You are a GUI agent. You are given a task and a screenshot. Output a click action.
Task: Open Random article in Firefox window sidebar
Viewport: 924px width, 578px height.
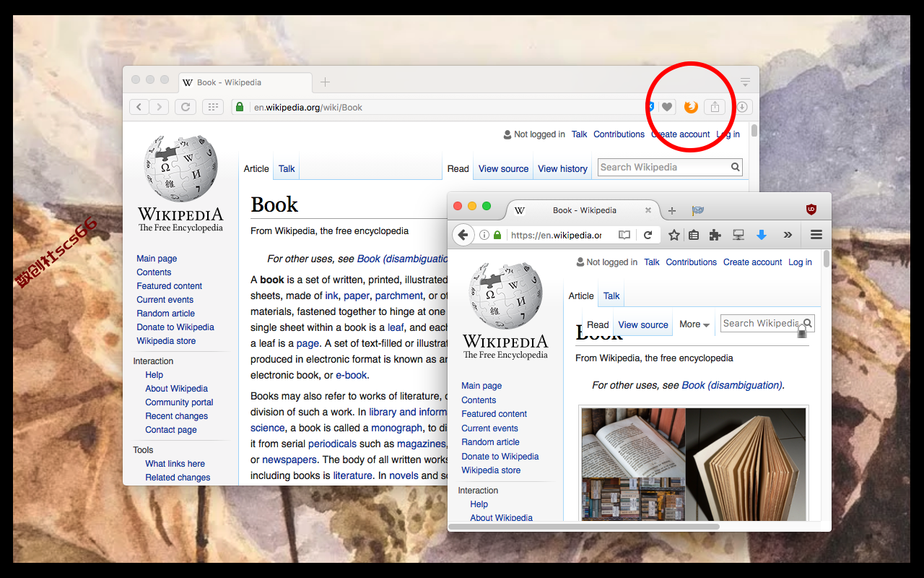pyautogui.click(x=490, y=442)
